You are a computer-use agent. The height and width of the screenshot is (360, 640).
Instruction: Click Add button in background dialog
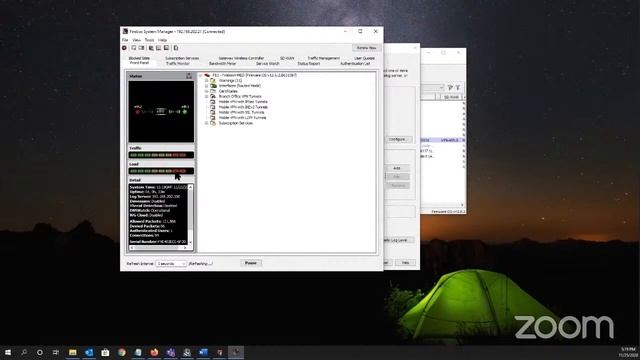pos(397,168)
